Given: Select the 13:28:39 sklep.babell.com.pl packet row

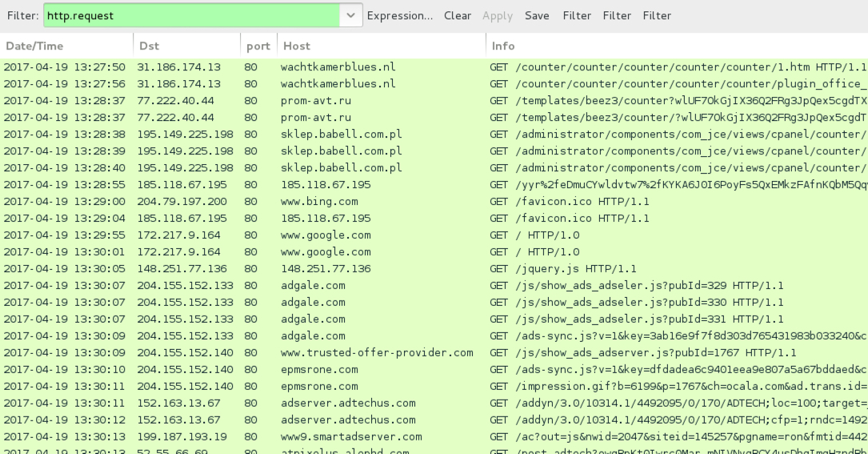Looking at the screenshot, I should point(434,151).
